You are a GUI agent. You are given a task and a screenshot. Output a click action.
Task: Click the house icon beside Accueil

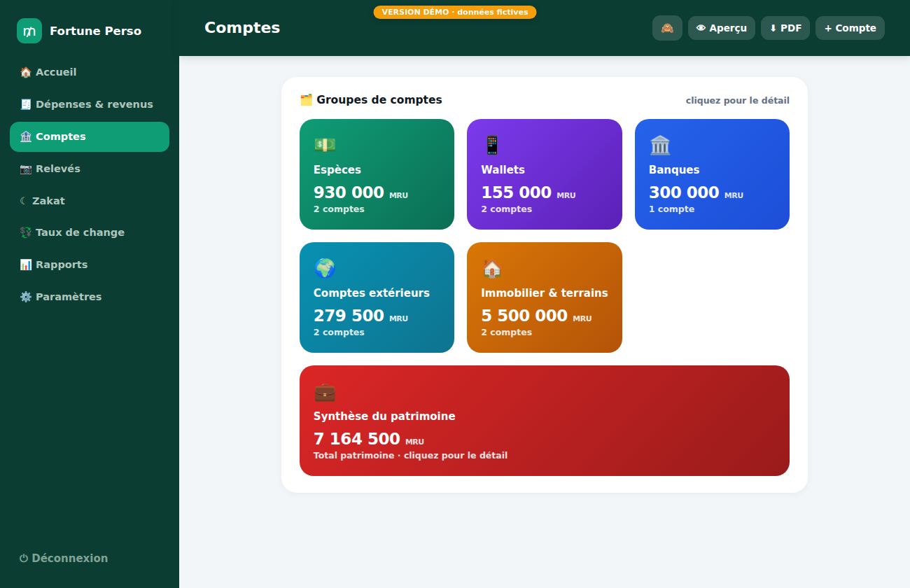tap(26, 72)
